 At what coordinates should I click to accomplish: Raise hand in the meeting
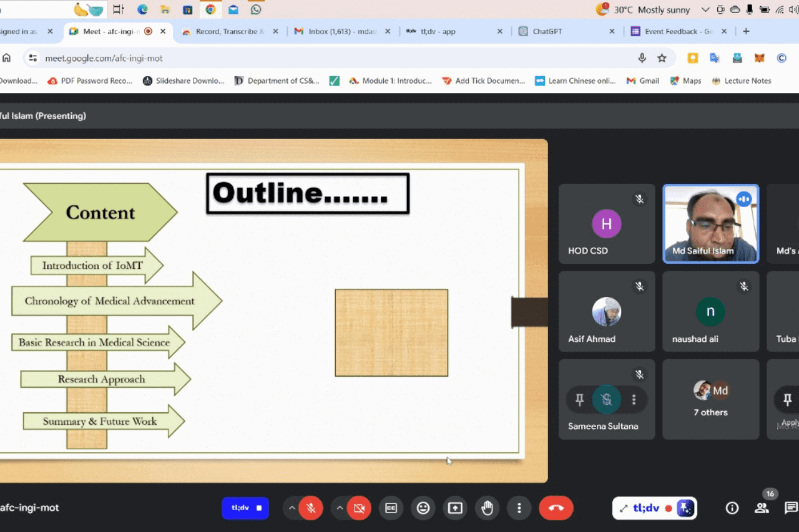[487, 508]
